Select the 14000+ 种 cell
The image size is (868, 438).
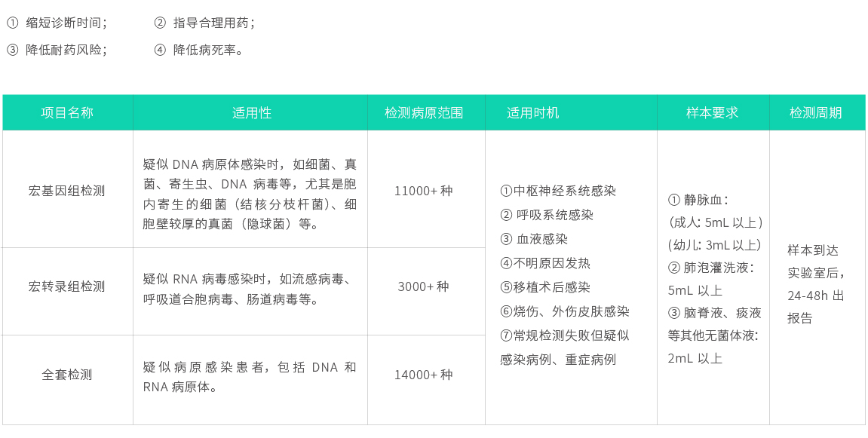(424, 375)
